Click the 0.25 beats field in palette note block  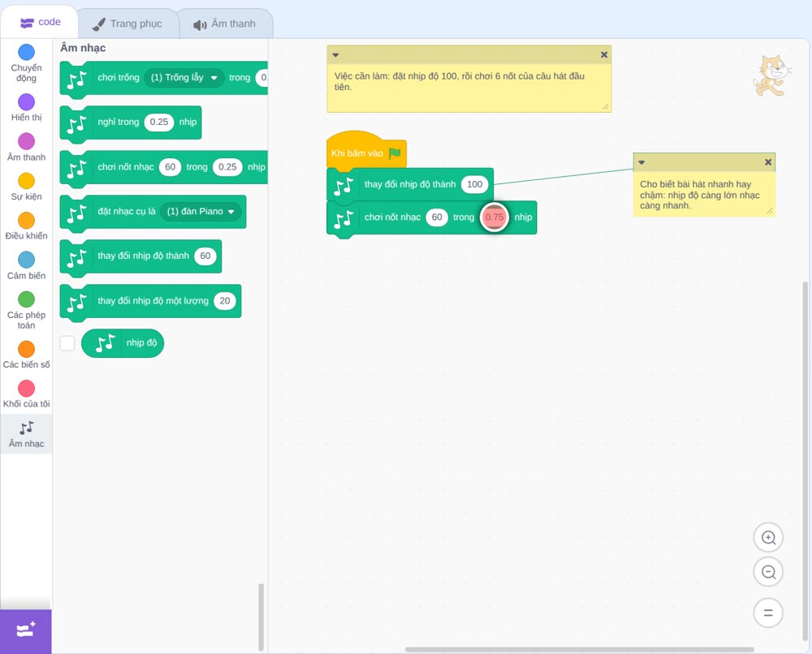227,166
